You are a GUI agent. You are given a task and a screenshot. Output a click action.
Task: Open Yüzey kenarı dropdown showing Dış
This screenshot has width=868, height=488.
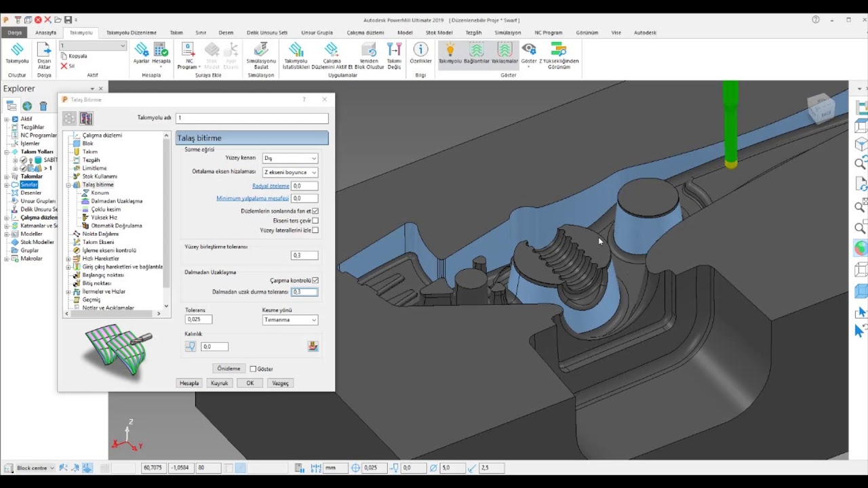(290, 158)
